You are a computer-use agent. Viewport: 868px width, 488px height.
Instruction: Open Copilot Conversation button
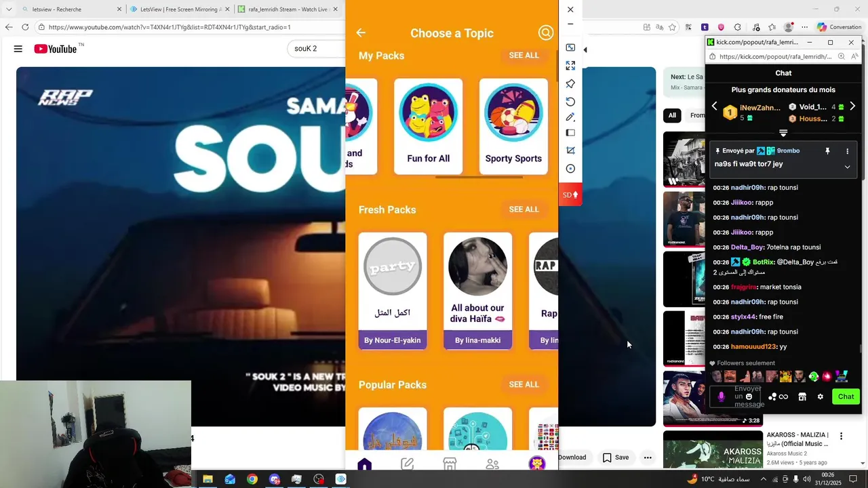click(x=839, y=27)
